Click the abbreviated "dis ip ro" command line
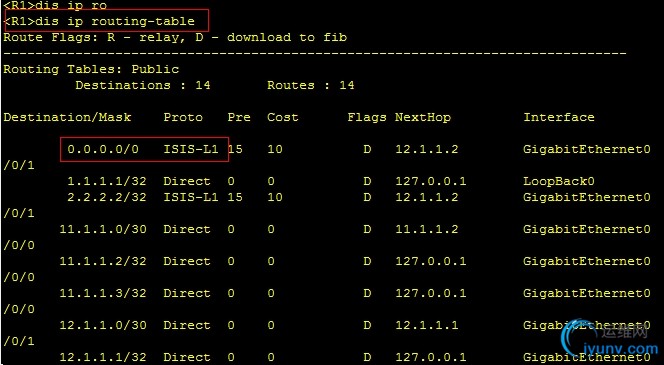Image resolution: width=664 pixels, height=365 pixels. 55,6
